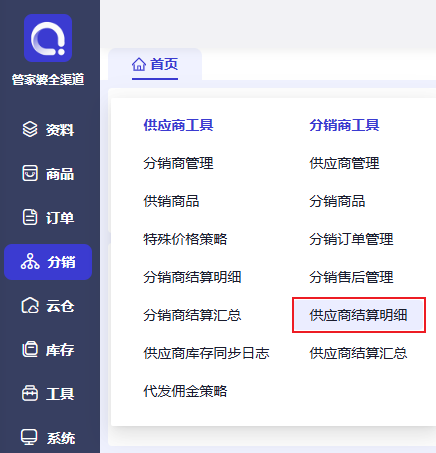Open 供应商库存同步日志 entry

pyautogui.click(x=206, y=353)
